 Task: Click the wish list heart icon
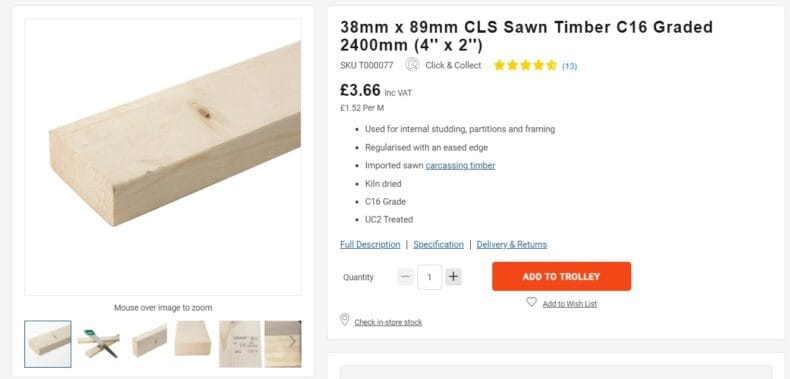[x=531, y=302]
